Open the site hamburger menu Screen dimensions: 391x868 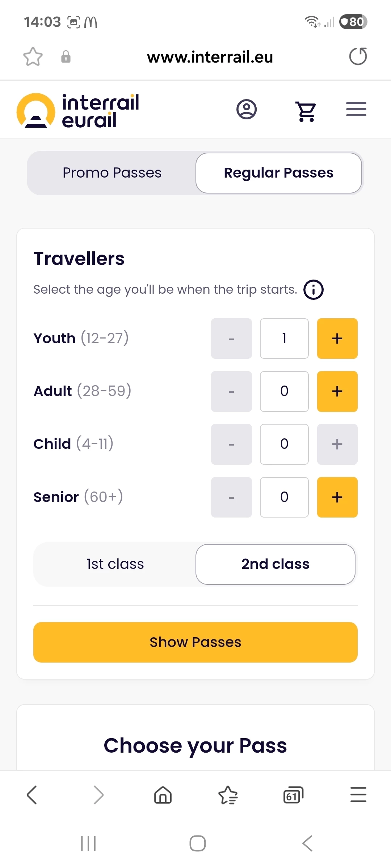point(356,109)
